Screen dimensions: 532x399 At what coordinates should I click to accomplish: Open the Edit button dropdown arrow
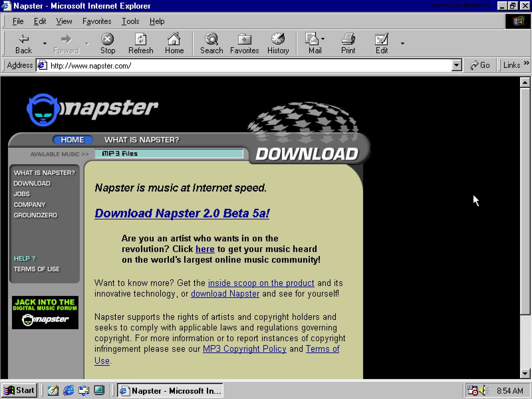pyautogui.click(x=402, y=44)
